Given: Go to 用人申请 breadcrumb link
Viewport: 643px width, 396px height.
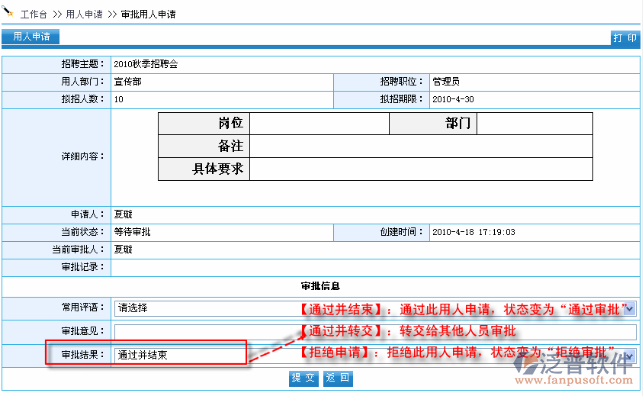Looking at the screenshot, I should pyautogui.click(x=84, y=14).
